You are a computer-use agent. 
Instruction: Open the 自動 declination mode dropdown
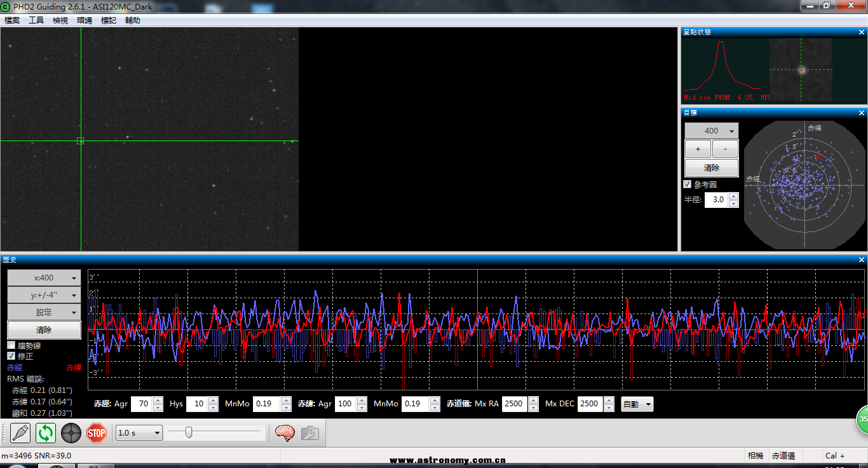tap(637, 404)
